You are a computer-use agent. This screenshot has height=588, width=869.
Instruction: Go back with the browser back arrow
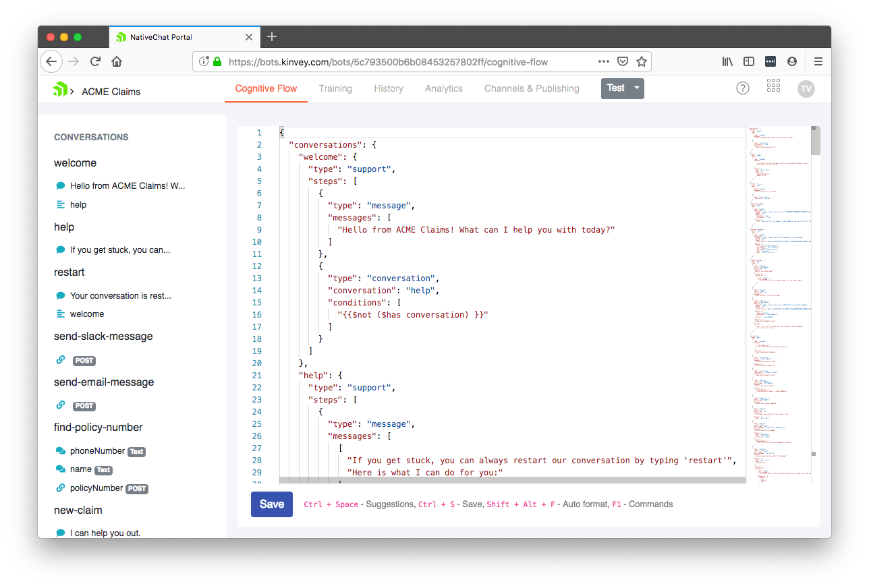51,61
